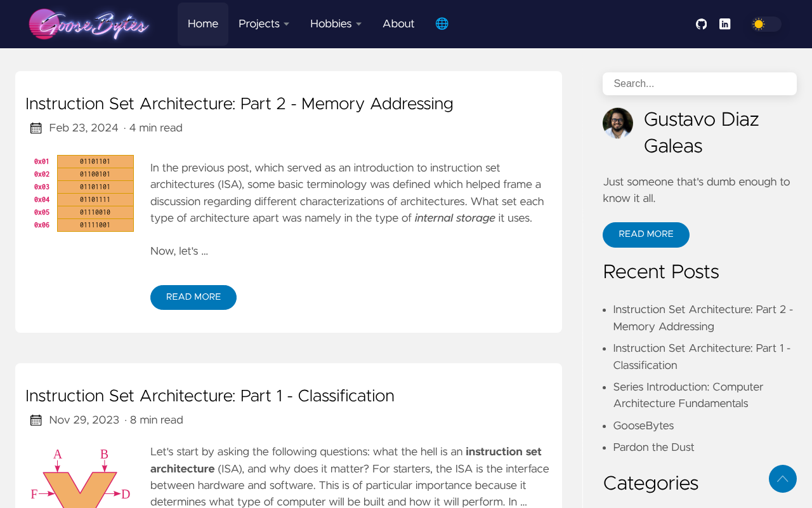The height and width of the screenshot is (508, 812).
Task: Expand the Projects dropdown menu
Action: [x=264, y=24]
